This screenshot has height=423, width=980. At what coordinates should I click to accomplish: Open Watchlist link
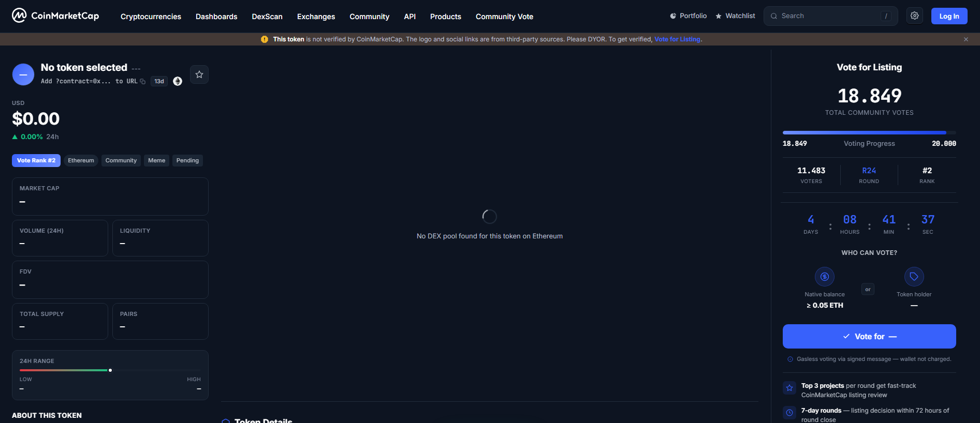(x=735, y=16)
